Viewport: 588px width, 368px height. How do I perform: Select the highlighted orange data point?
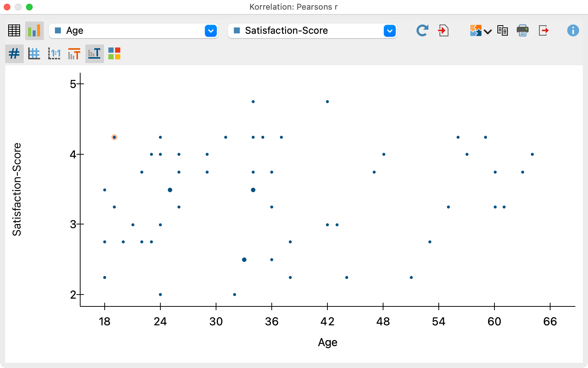[114, 137]
